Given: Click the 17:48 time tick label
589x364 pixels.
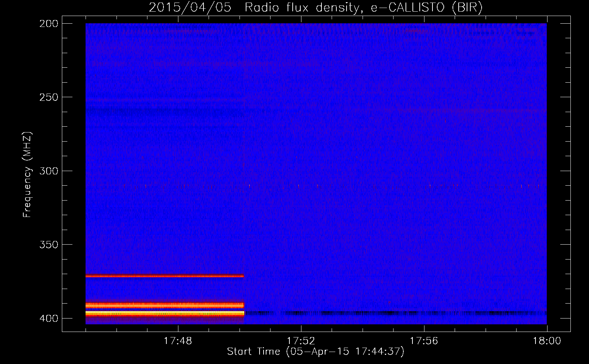Looking at the screenshot, I should point(178,341).
